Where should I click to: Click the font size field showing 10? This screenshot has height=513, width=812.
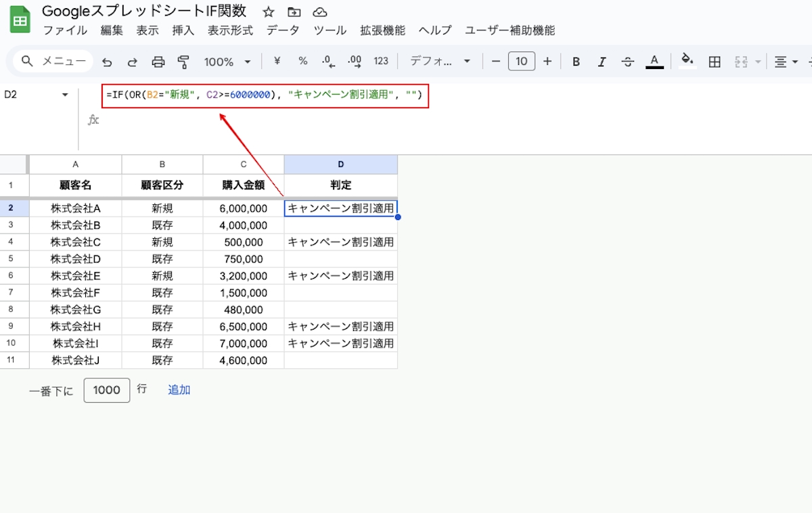click(x=522, y=62)
